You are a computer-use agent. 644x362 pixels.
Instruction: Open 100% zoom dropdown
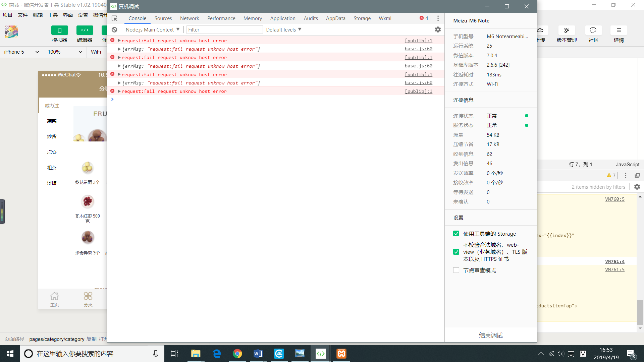click(65, 52)
